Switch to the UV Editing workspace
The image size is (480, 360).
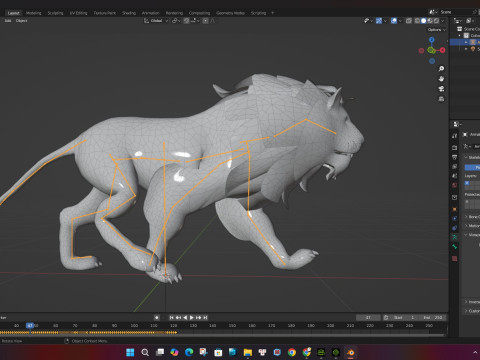pyautogui.click(x=78, y=13)
